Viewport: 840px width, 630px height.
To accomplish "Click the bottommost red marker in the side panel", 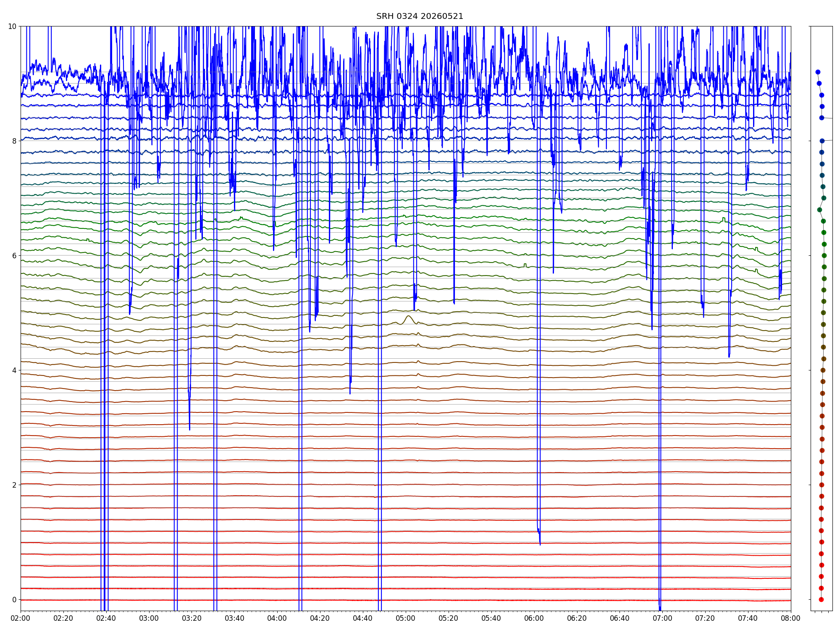I will click(x=821, y=599).
